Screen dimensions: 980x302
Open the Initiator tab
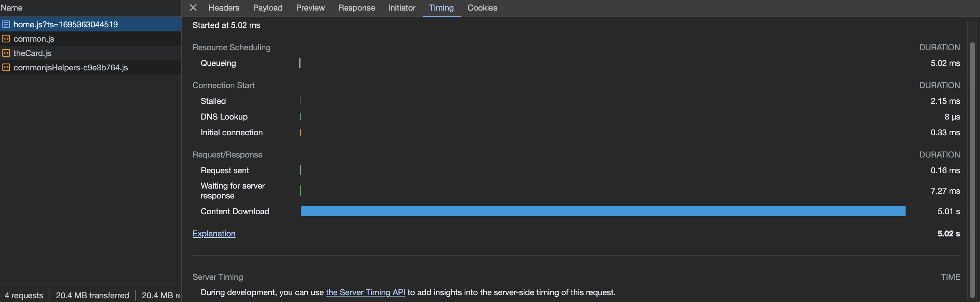(x=402, y=8)
